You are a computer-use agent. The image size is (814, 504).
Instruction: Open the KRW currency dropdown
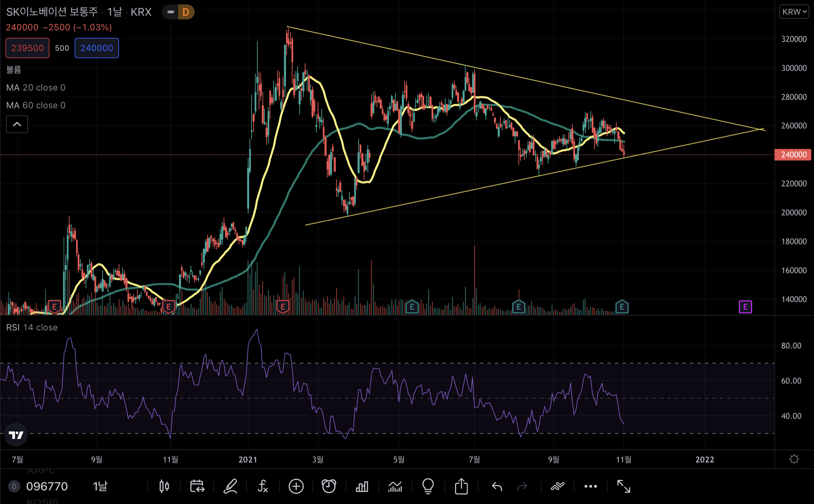coord(794,12)
